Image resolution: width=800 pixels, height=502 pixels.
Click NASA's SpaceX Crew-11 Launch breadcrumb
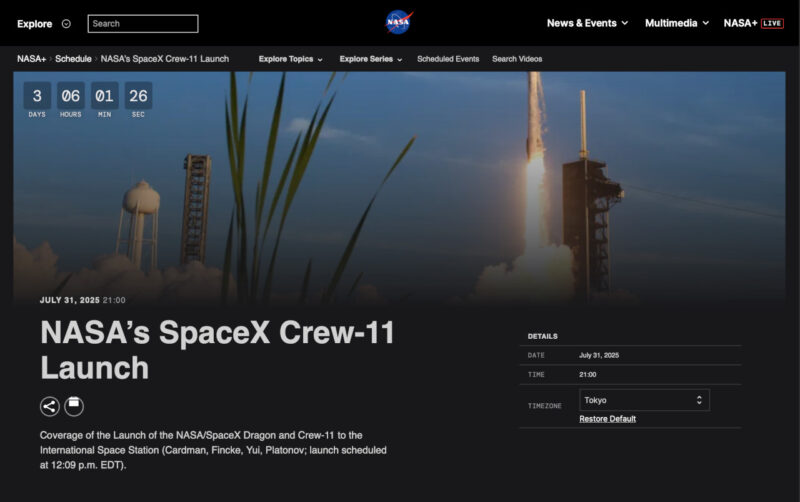pyautogui.click(x=165, y=59)
